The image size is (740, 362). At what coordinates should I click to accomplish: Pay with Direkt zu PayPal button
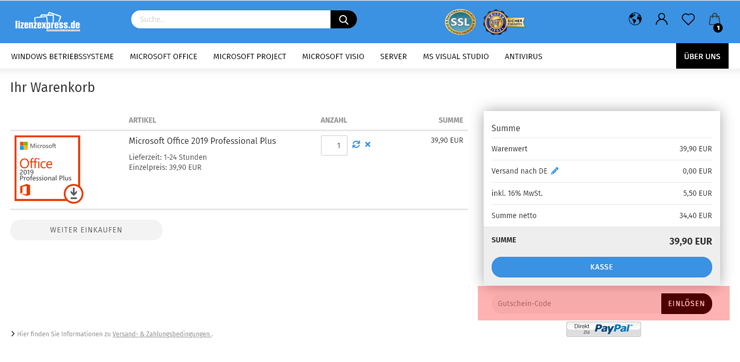point(604,329)
